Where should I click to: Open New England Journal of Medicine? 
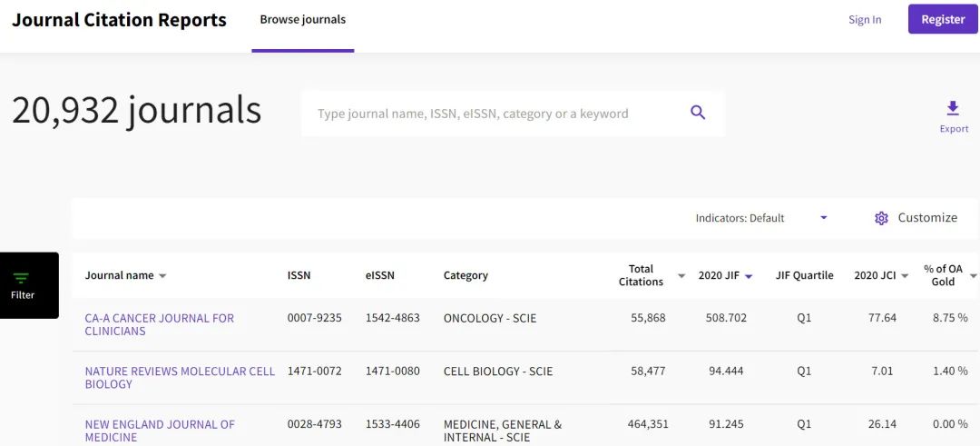point(160,431)
